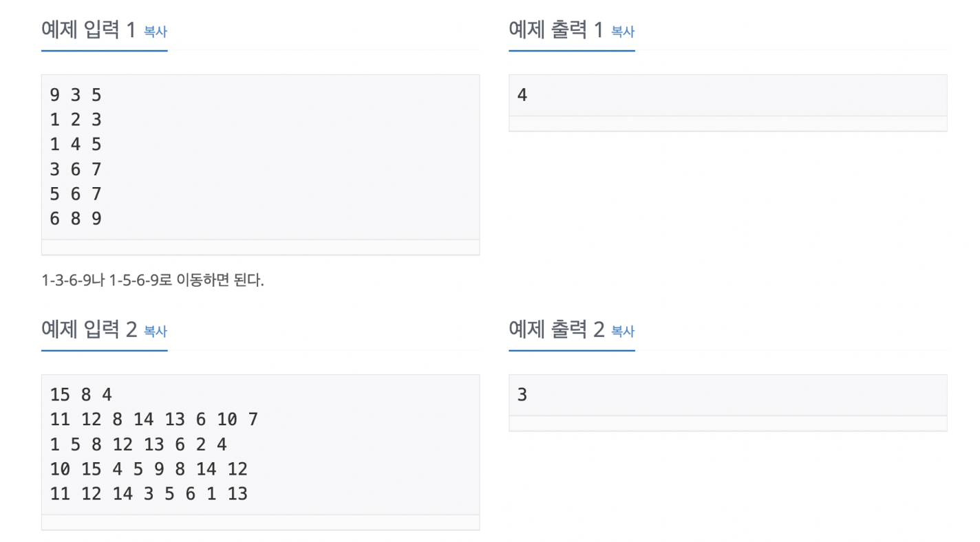
Task: Click the '11 12 14 3 5 6 1 13' line
Action: click(149, 494)
